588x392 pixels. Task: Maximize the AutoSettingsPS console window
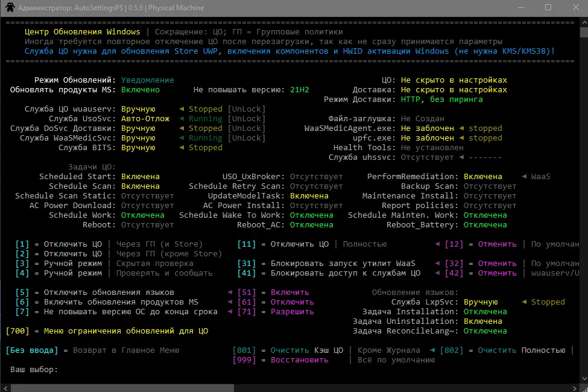tap(548, 8)
